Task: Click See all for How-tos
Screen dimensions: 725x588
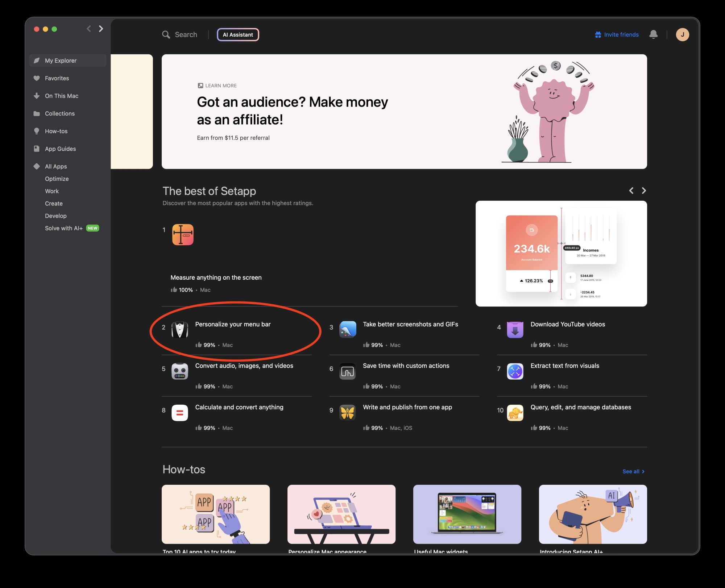Action: 633,471
